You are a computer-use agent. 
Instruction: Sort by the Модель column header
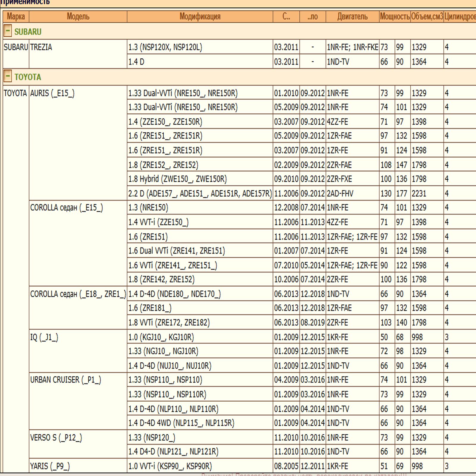coord(78,16)
